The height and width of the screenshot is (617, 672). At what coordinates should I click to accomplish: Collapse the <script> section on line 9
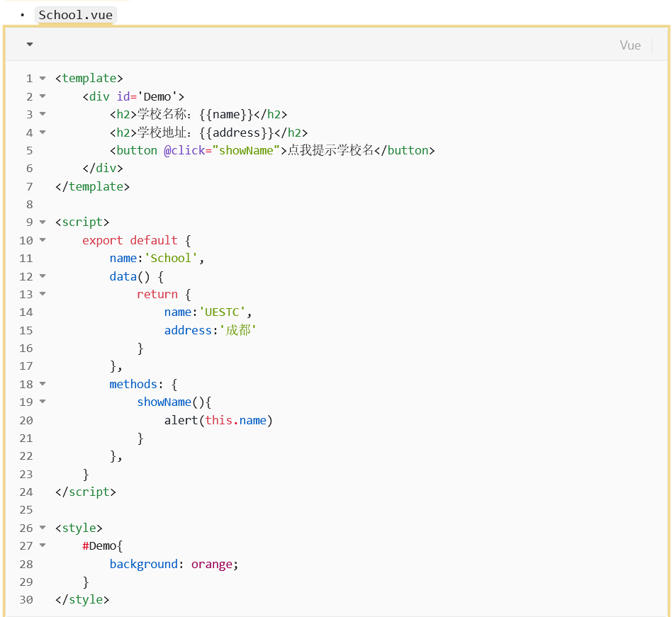click(x=43, y=222)
